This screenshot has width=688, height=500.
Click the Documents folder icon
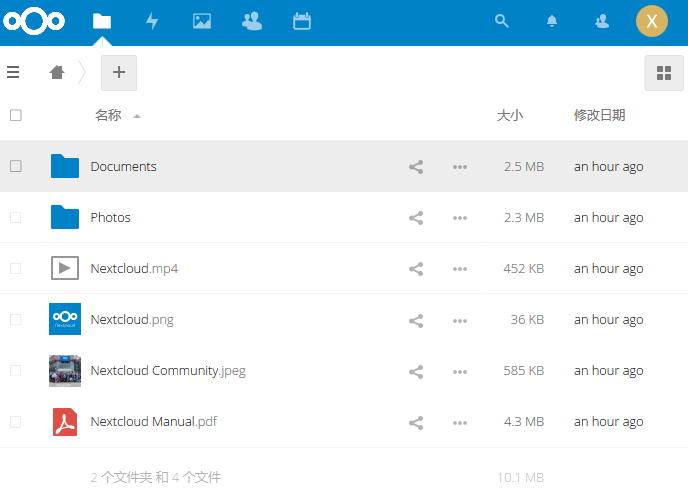pyautogui.click(x=65, y=166)
